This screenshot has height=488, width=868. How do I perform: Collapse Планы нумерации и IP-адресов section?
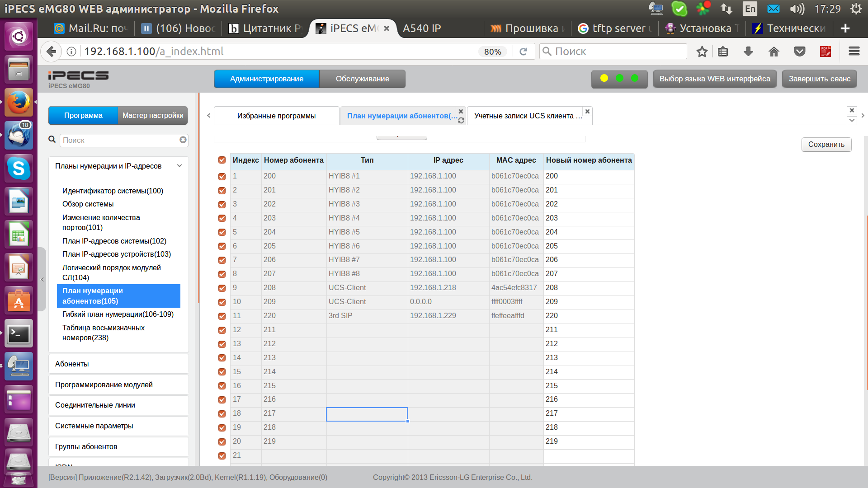(x=179, y=166)
